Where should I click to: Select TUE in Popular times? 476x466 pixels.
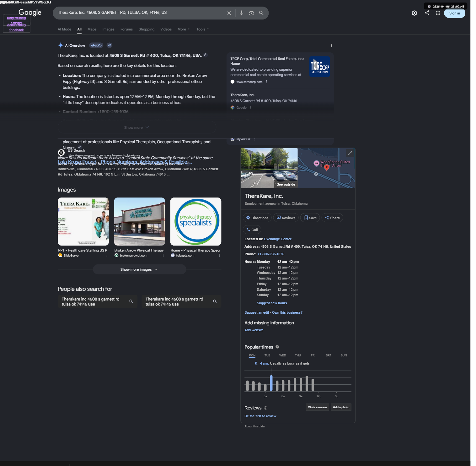[x=267, y=355]
